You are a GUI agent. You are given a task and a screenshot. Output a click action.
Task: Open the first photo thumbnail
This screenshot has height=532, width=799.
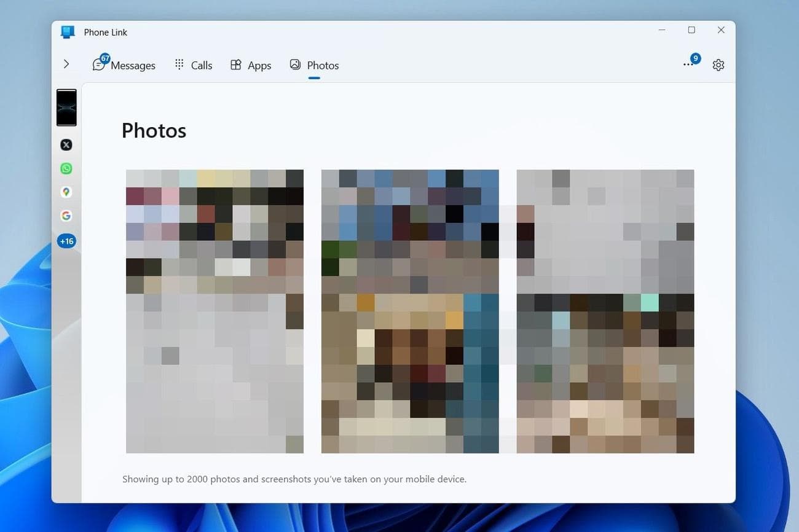pos(215,311)
